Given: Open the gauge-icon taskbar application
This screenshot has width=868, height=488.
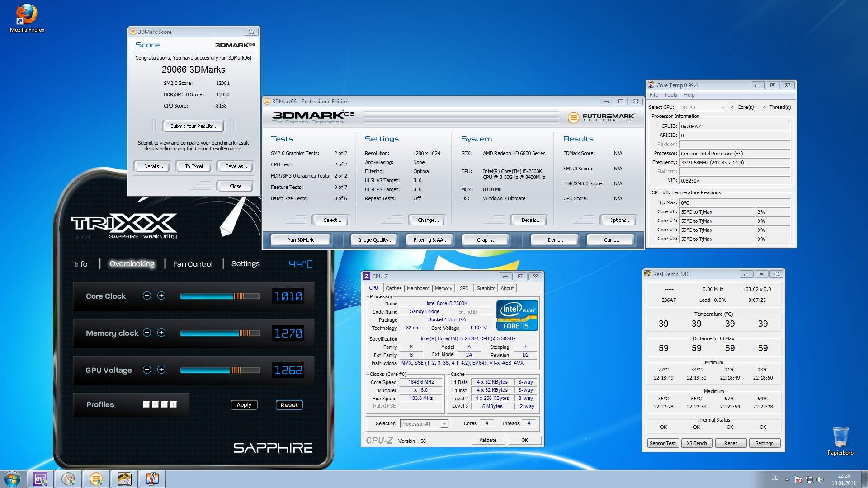Looking at the screenshot, I should coord(68,479).
